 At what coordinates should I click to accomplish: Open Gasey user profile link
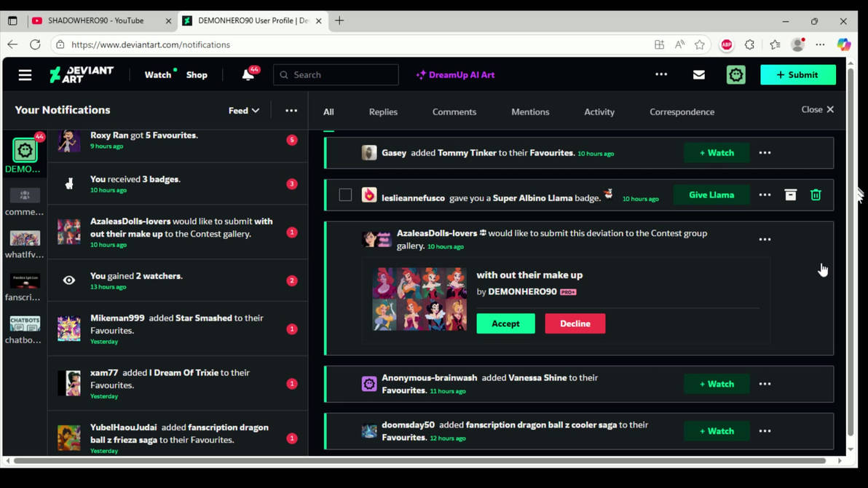click(394, 153)
